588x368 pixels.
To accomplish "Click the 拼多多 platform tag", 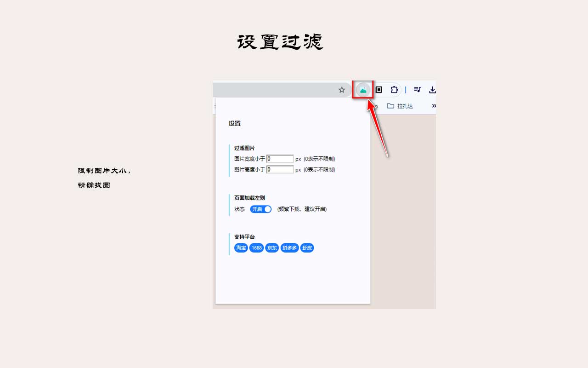I will (x=290, y=248).
